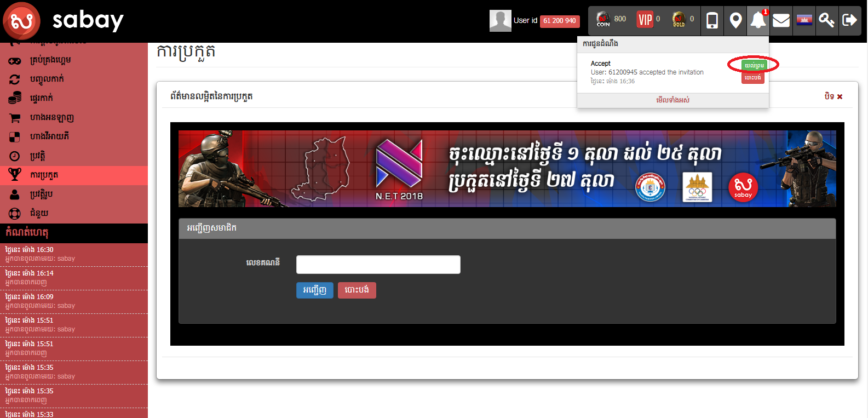This screenshot has width=868, height=418.
Task: Click the notification bell icon
Action: pyautogui.click(x=758, y=21)
